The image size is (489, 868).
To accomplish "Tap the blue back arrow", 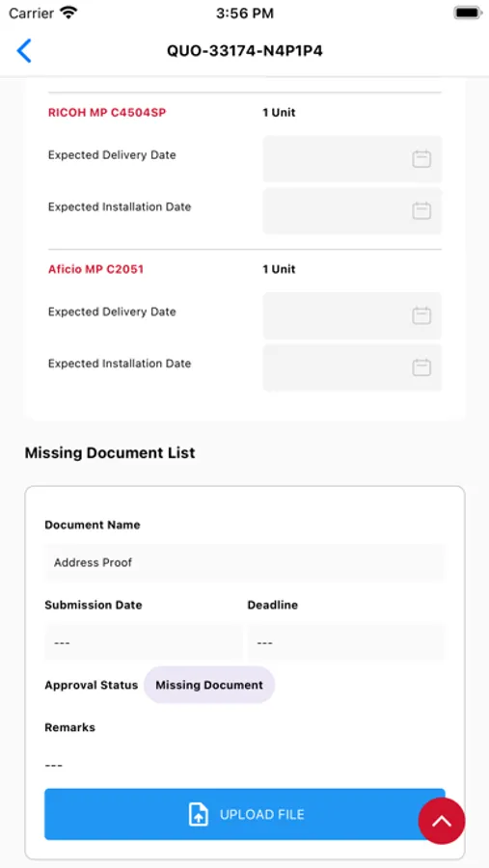I will [x=24, y=51].
